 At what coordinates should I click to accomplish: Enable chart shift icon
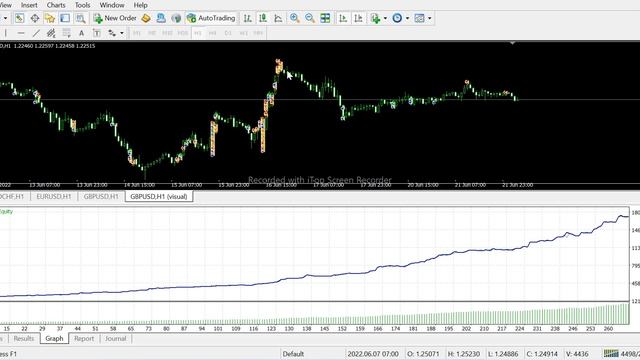[358, 18]
